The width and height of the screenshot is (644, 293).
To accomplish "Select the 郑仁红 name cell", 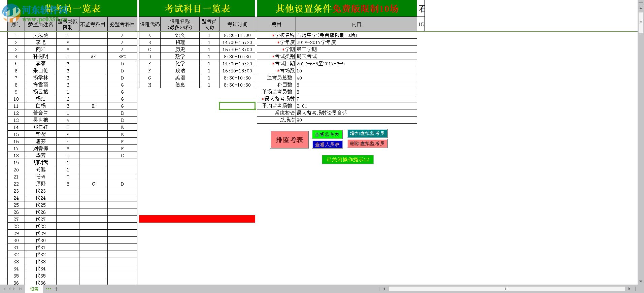I will 40,127.
